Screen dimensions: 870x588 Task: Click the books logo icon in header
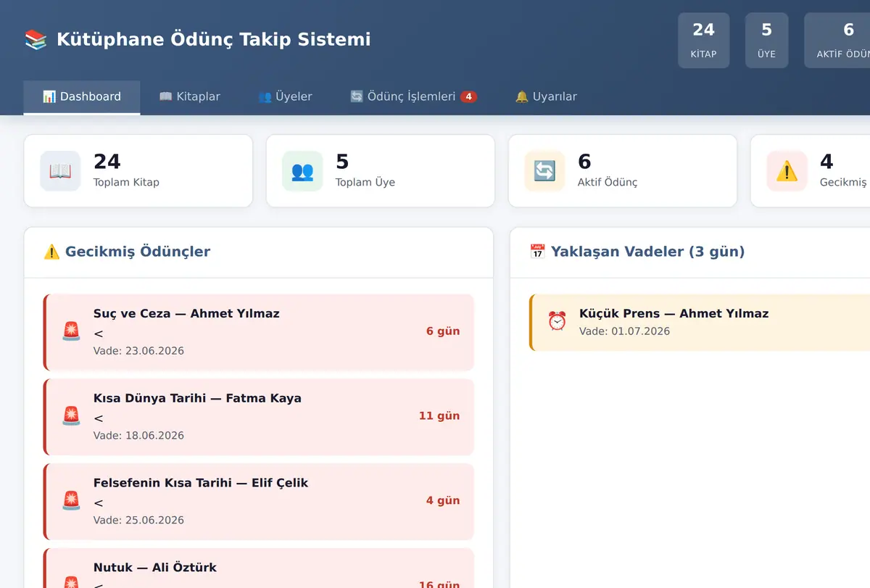point(36,39)
